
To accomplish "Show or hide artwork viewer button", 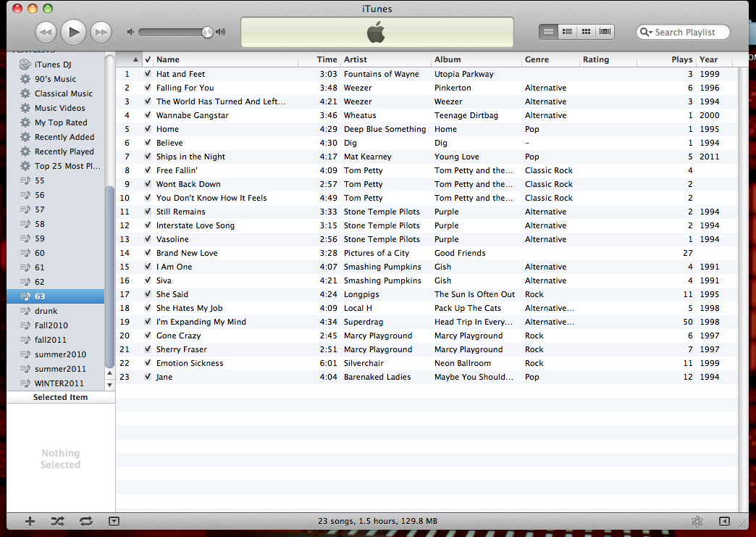I will click(114, 521).
